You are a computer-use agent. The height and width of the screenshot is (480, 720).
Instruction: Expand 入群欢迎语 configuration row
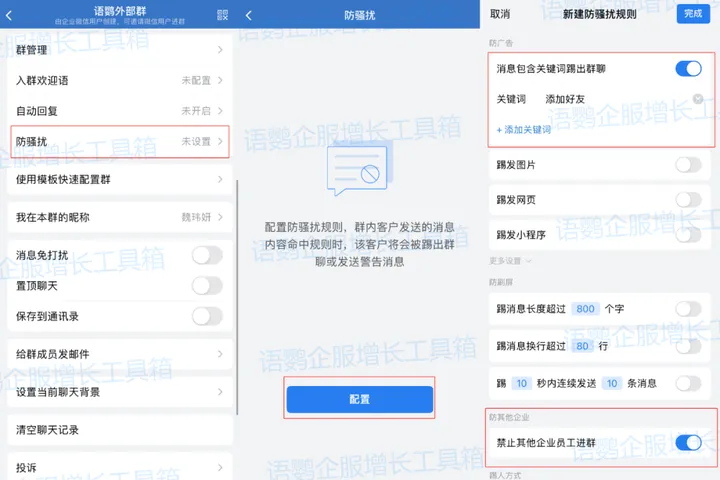pos(119,80)
